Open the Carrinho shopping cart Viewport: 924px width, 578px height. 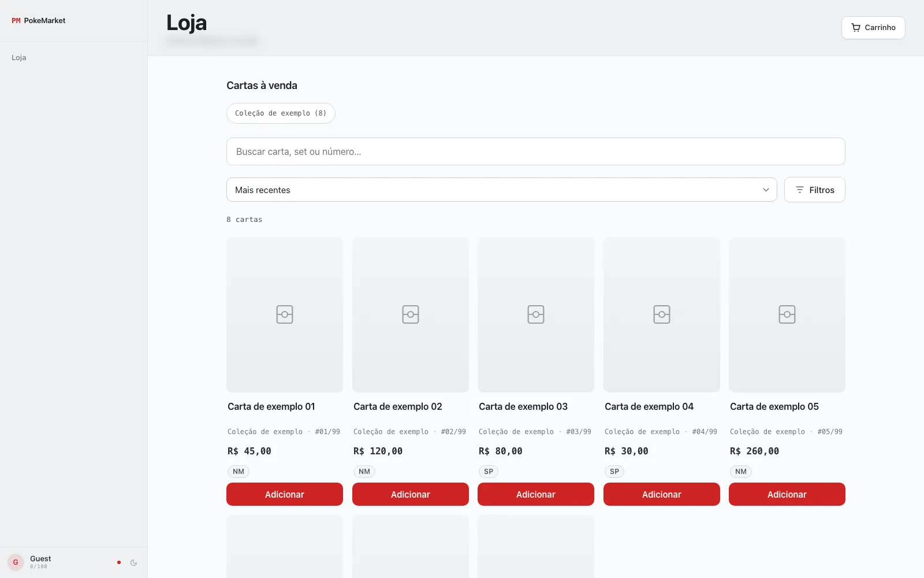click(x=873, y=28)
